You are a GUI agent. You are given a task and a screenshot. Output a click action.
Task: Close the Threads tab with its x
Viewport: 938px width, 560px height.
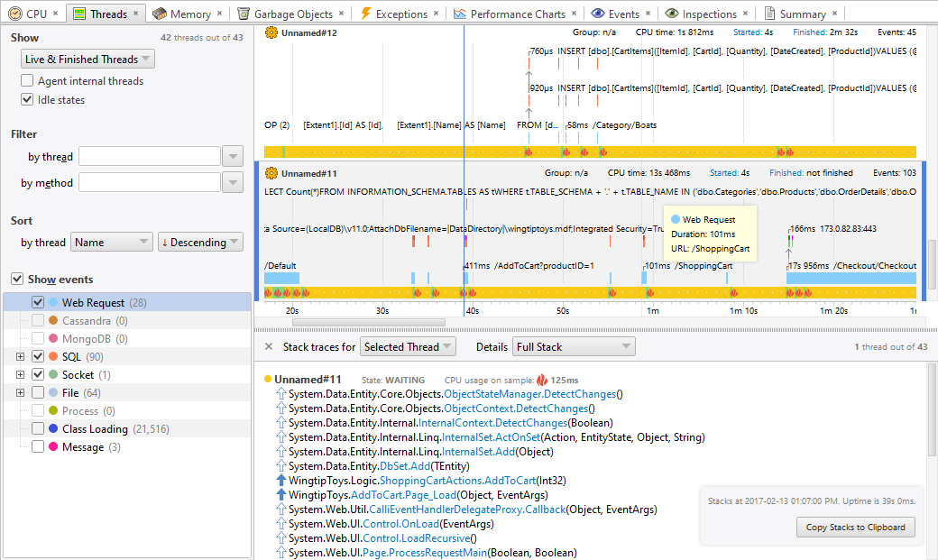pos(136,14)
